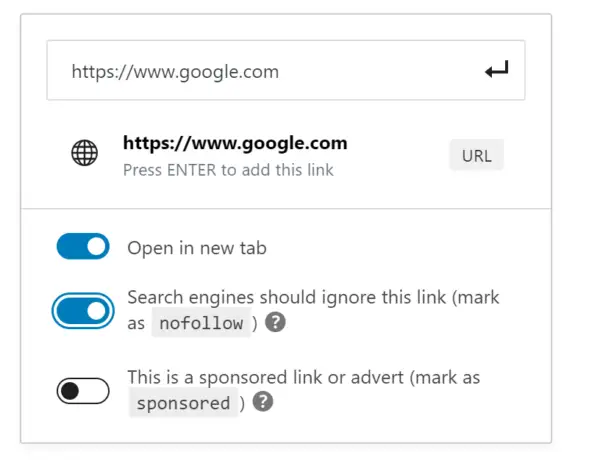
Task: Click the sponsored code tag
Action: point(183,403)
